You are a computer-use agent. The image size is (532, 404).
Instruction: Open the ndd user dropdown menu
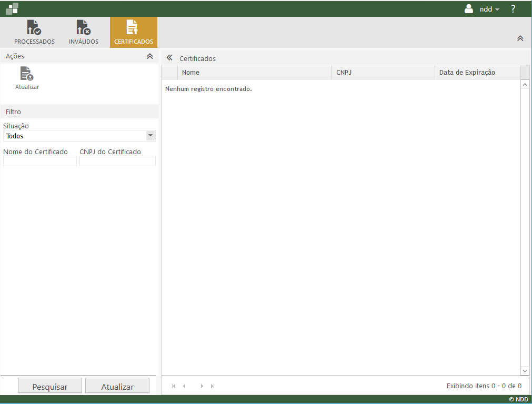coord(489,9)
